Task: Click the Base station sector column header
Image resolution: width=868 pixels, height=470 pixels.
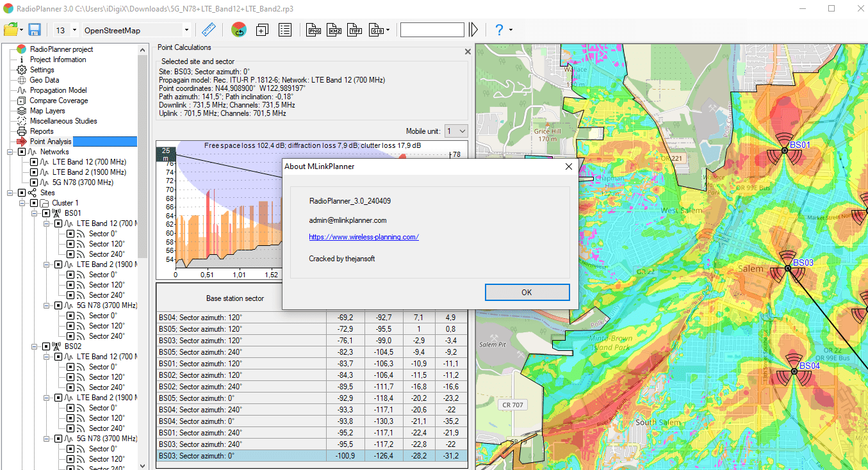Action: coord(235,298)
